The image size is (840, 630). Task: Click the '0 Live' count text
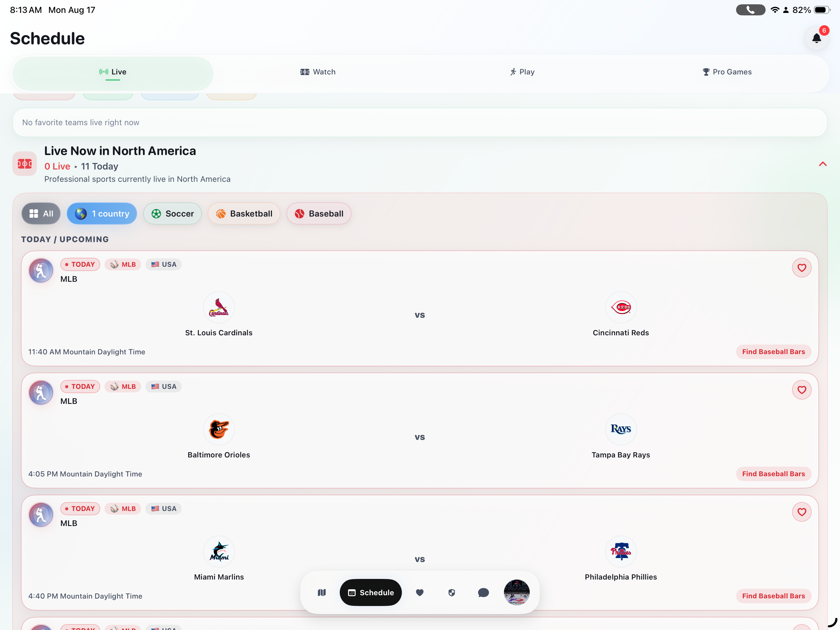pos(57,166)
